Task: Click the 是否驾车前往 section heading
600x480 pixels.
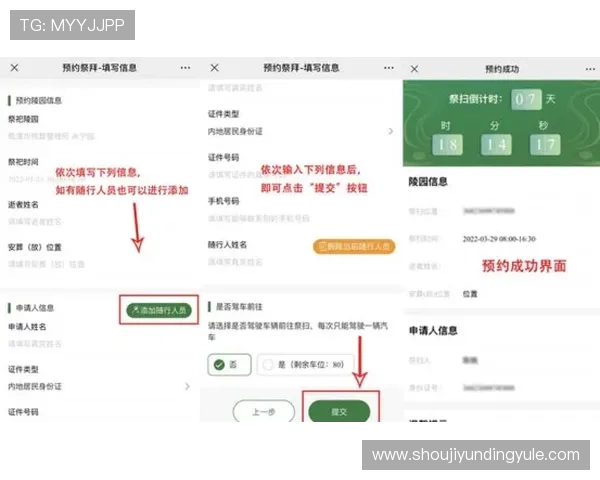Action: click(239, 307)
